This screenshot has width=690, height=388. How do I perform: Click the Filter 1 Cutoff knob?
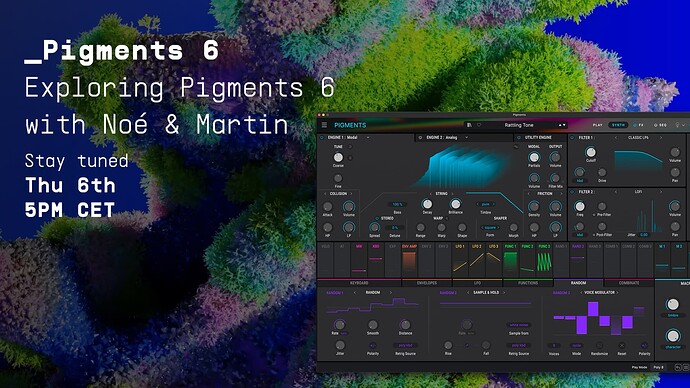pos(591,152)
